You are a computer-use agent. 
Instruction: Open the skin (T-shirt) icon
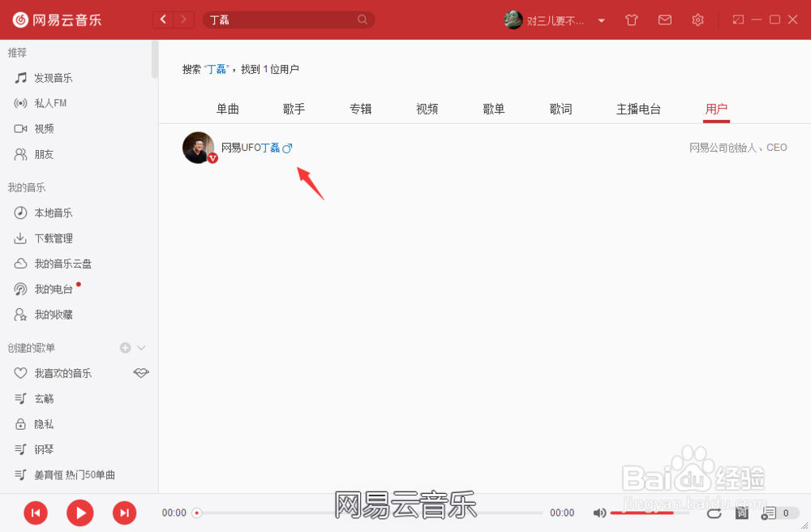(632, 20)
